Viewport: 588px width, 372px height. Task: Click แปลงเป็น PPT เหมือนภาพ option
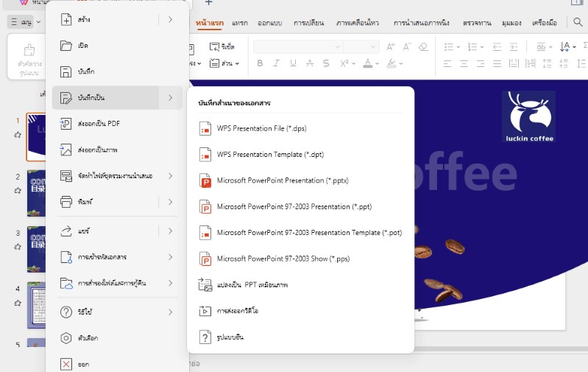tap(301, 285)
